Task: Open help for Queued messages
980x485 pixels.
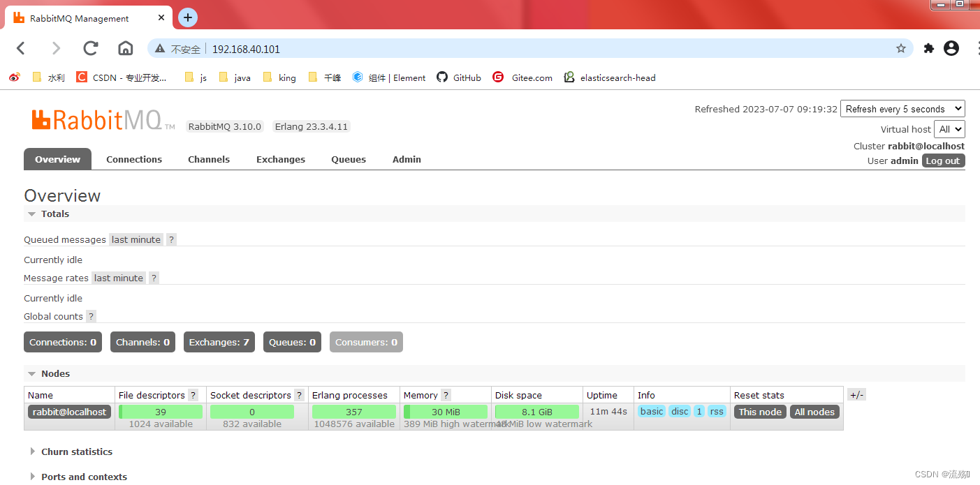Action: pos(171,239)
